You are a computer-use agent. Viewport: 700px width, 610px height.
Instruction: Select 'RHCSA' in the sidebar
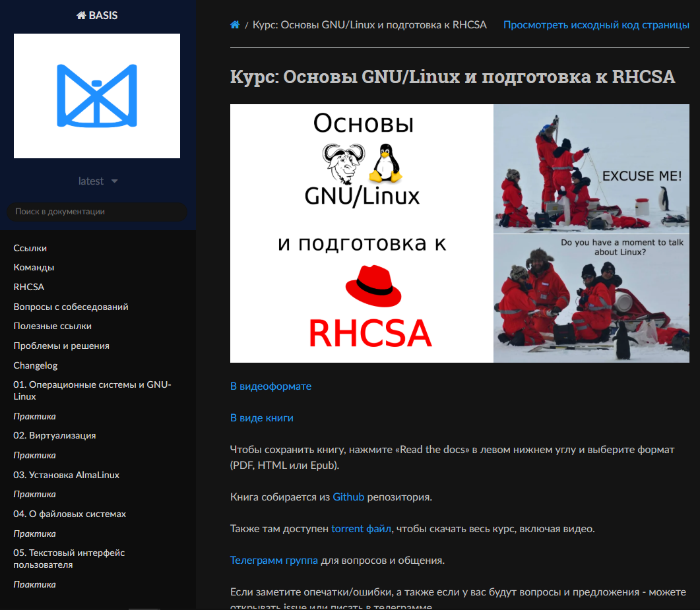[x=29, y=287]
